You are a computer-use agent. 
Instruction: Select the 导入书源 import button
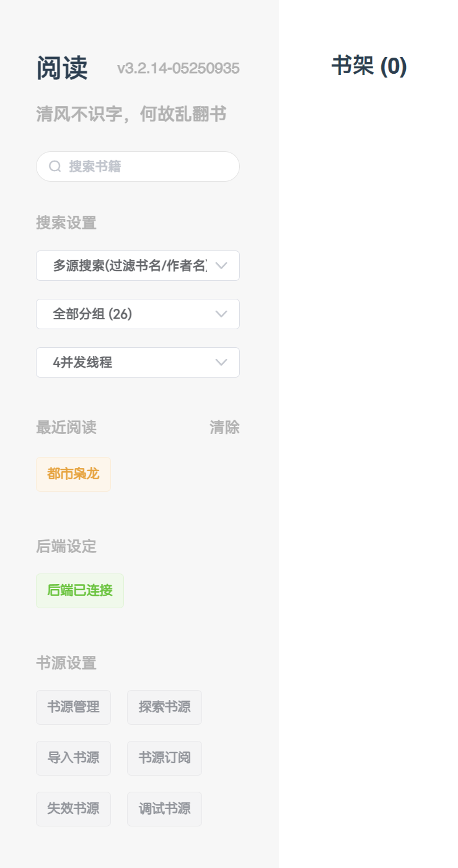(x=73, y=758)
